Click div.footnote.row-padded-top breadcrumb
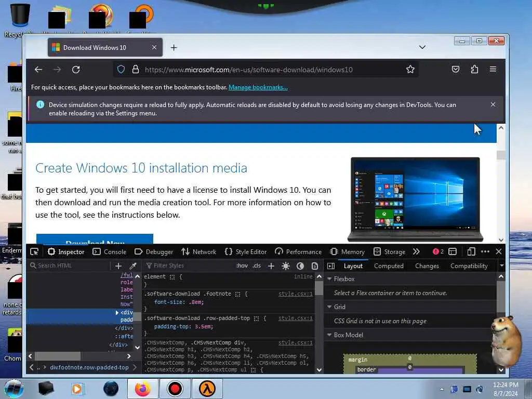532x399 pixels. (x=89, y=367)
